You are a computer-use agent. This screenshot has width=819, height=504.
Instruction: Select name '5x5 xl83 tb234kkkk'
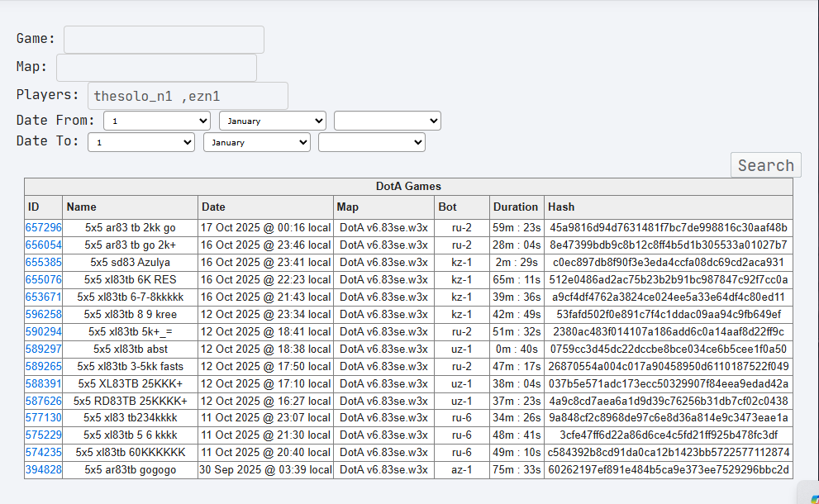[130, 418]
